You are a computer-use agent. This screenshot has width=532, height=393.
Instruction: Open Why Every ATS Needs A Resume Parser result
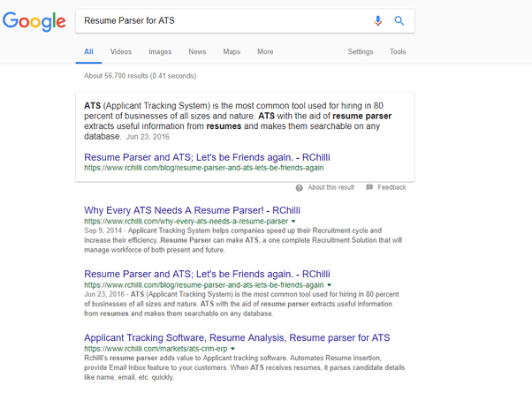point(192,210)
